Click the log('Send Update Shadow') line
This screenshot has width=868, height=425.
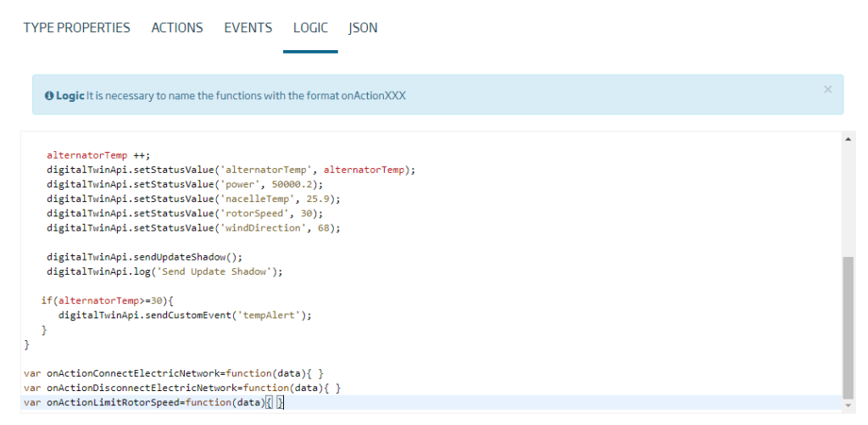(x=164, y=271)
